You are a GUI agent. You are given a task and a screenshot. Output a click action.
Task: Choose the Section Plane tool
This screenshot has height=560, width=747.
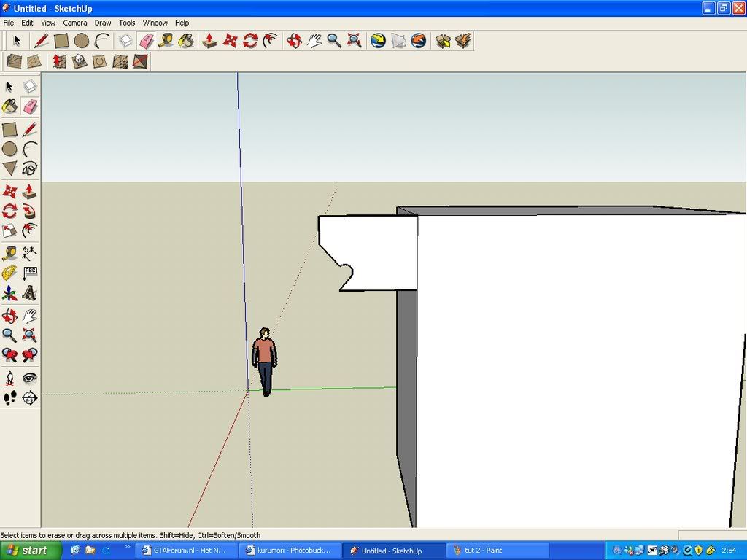pos(29,397)
